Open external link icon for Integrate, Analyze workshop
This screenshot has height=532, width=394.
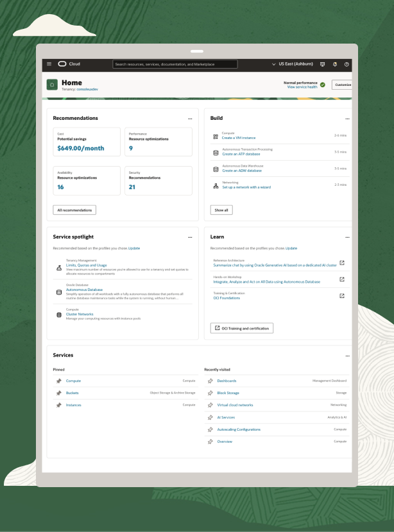342,279
